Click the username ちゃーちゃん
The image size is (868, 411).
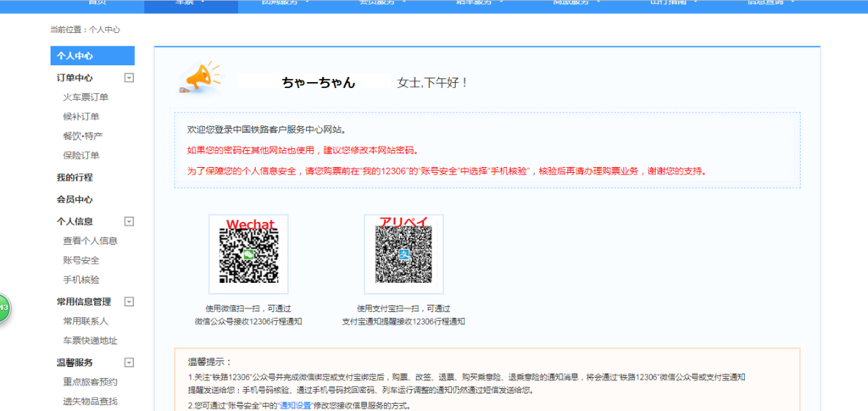(x=319, y=82)
